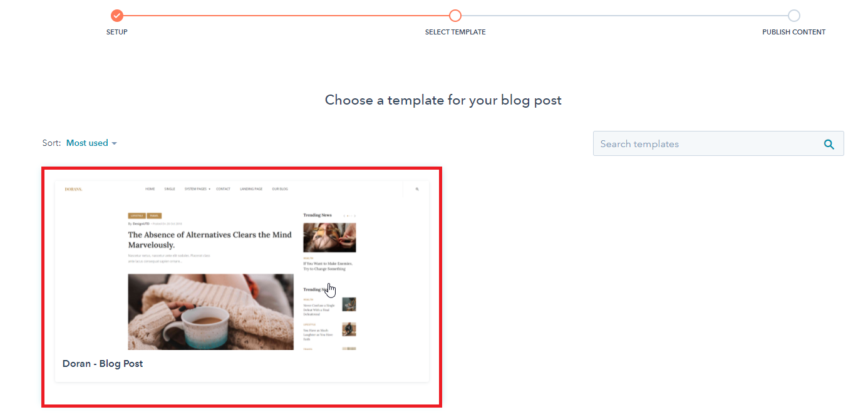This screenshot has width=868, height=417.
Task: Expand SYSTEM PAGES menu in the preview
Action: (197, 188)
